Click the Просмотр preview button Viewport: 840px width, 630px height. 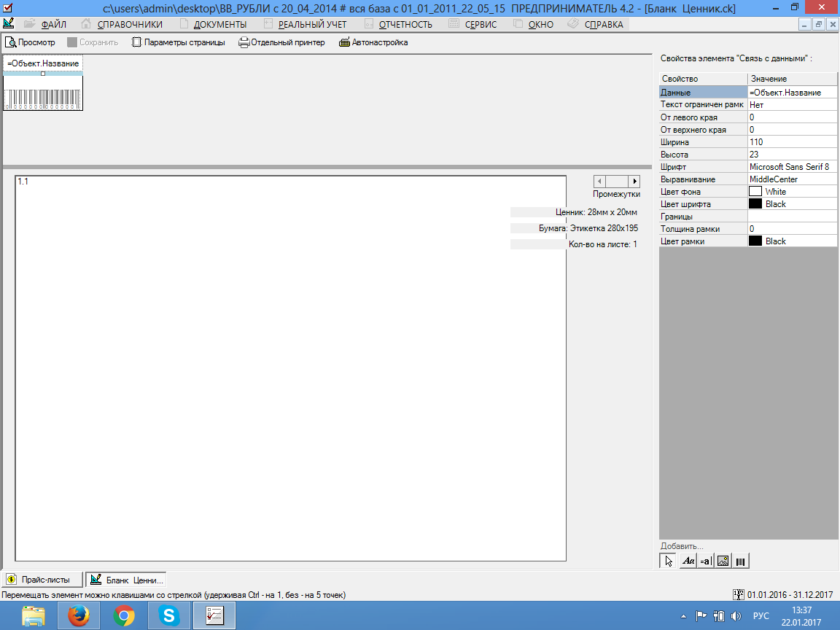click(30, 42)
